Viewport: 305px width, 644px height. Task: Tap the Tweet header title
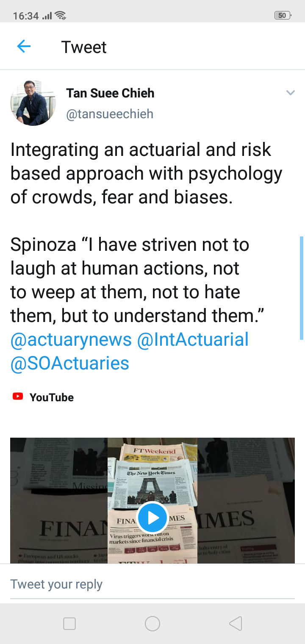84,47
